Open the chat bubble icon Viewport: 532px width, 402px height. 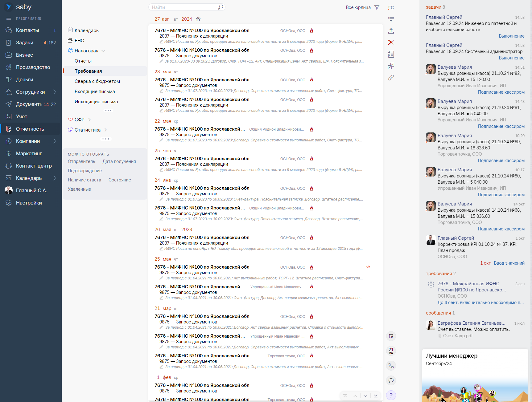[391, 380]
